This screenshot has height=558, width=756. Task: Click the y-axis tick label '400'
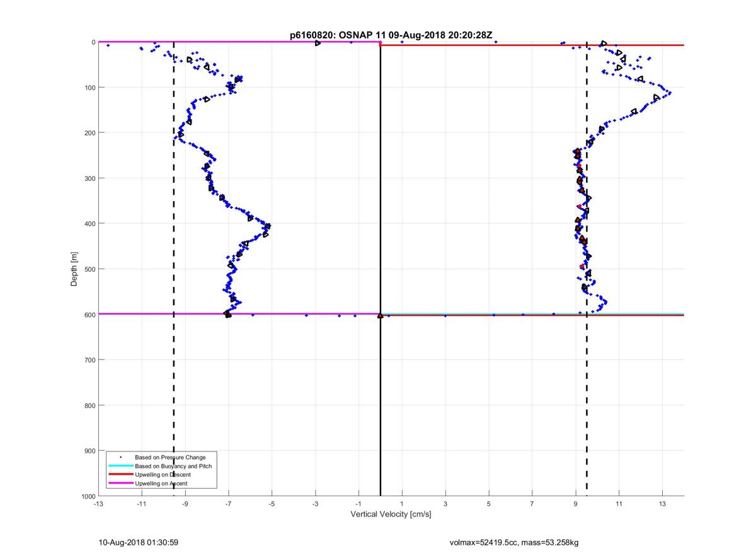pyautogui.click(x=89, y=224)
